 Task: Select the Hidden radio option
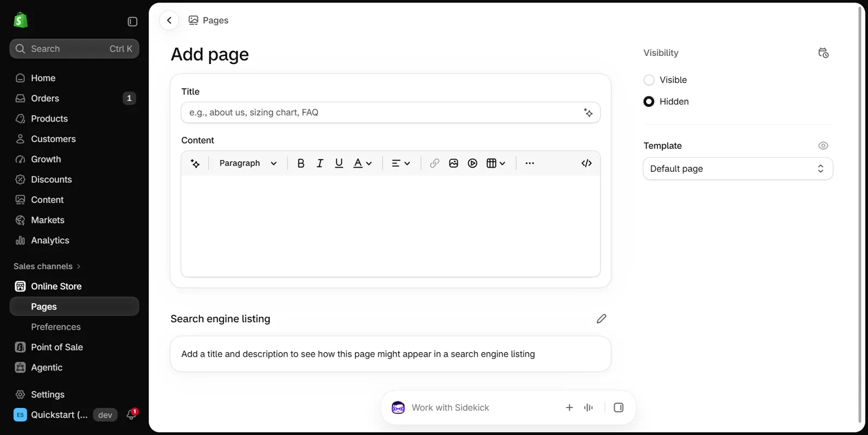coord(649,101)
